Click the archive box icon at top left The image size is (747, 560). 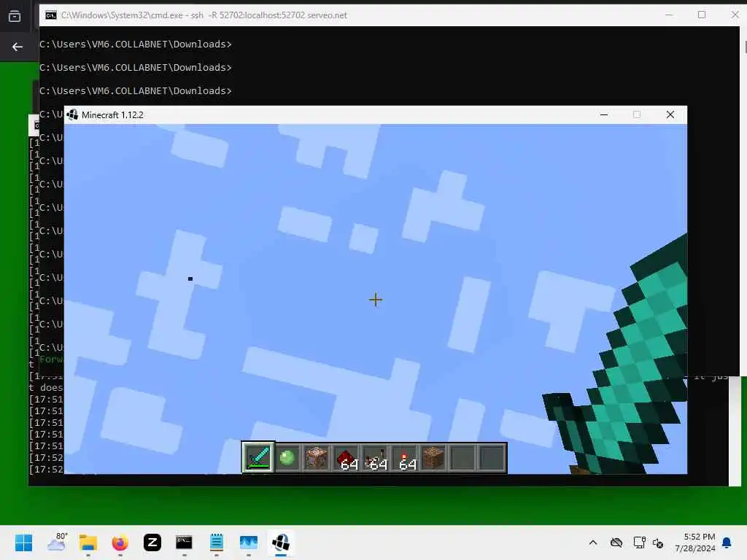[15, 16]
